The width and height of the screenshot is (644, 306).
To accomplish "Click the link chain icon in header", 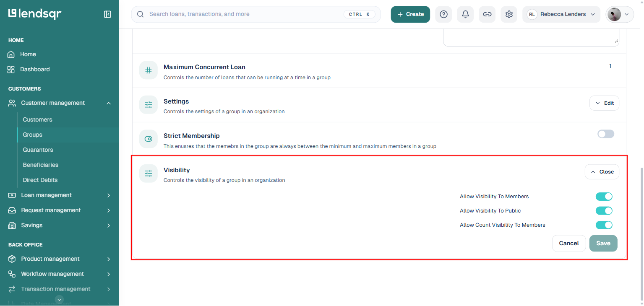I will (x=487, y=14).
